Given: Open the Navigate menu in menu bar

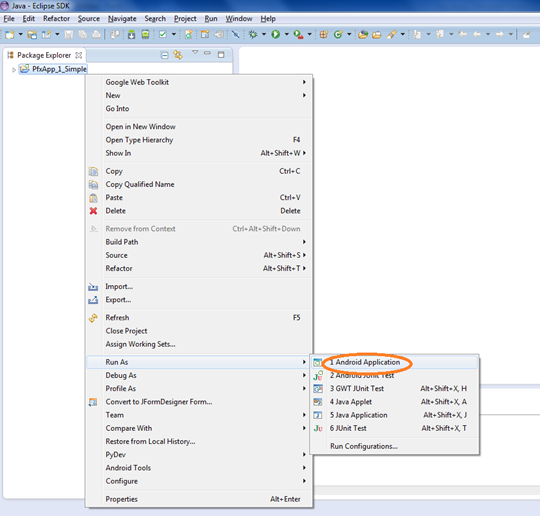Looking at the screenshot, I should pos(122,19).
